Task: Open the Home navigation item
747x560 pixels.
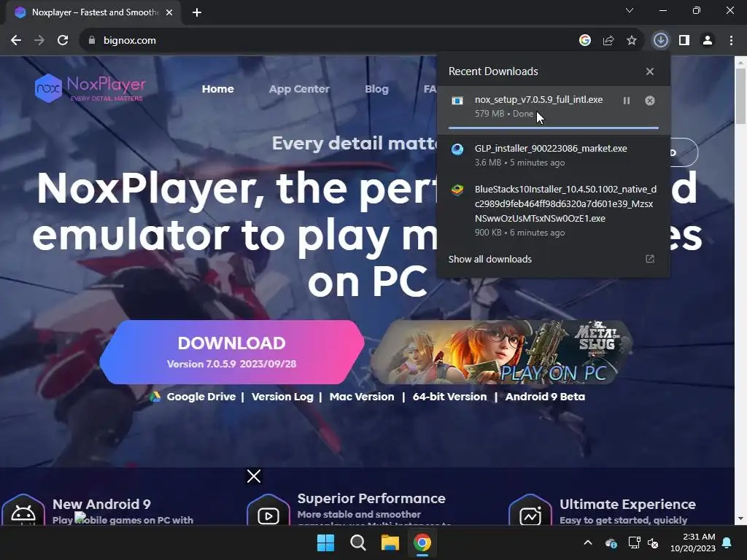Action: click(217, 89)
